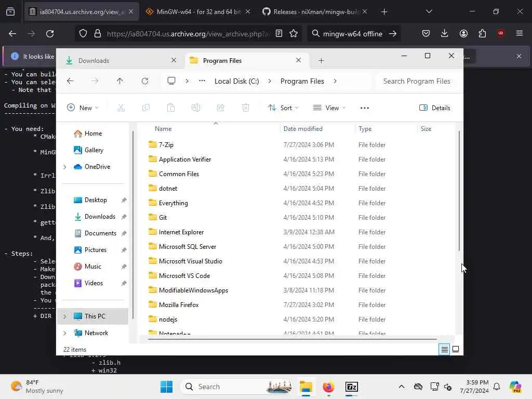
Task: Expand This PC in navigation pane
Action: pos(65,316)
